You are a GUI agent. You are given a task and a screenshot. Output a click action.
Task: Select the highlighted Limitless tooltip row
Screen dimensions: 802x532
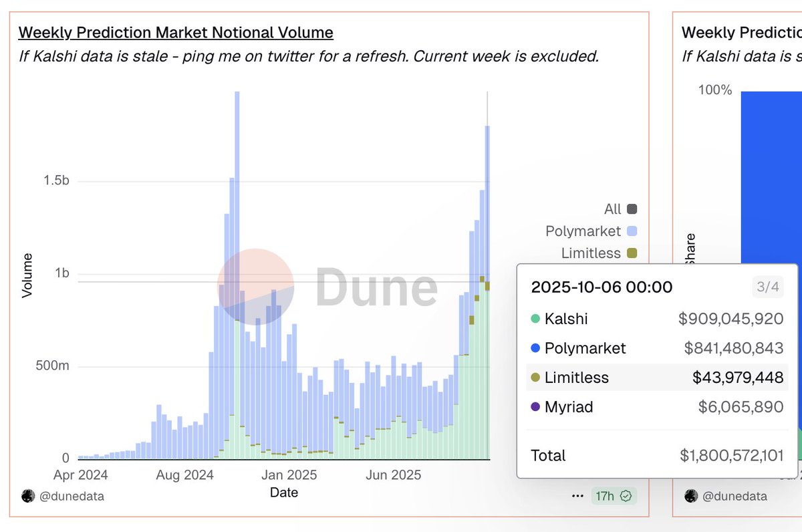[x=657, y=378]
